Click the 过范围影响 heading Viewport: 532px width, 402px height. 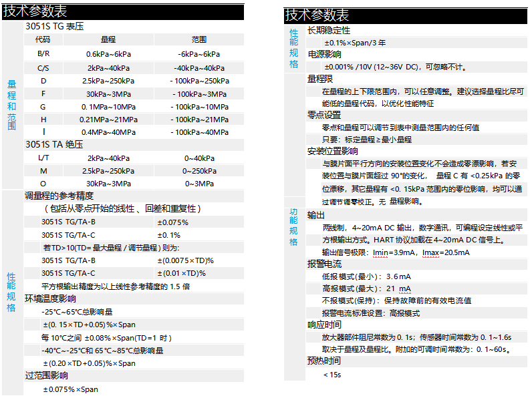pos(45,375)
